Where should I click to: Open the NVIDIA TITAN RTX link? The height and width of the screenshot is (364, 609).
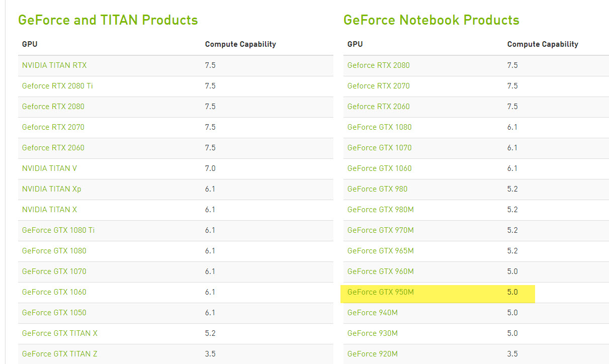click(x=54, y=65)
